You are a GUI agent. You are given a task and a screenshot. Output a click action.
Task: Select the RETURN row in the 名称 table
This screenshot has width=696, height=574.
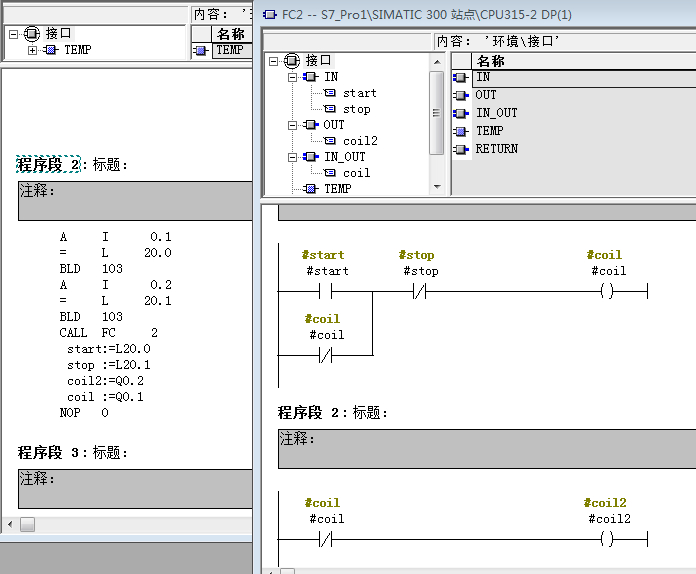click(584, 149)
